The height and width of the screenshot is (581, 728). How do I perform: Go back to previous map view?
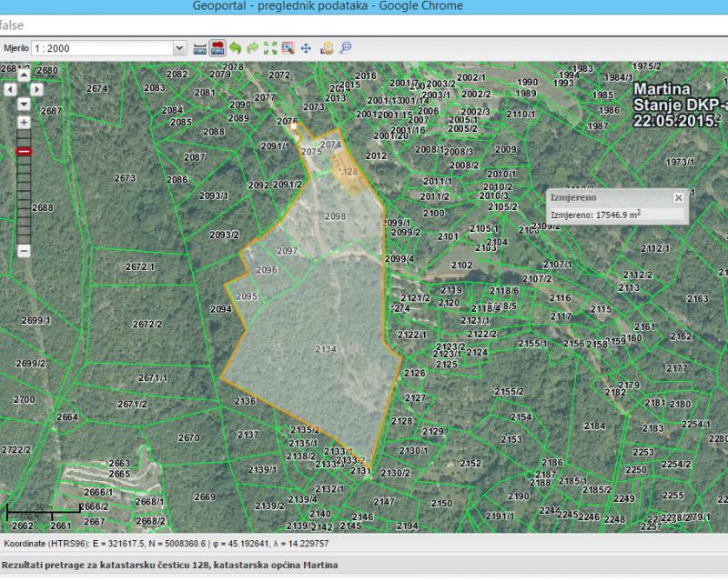point(236,48)
